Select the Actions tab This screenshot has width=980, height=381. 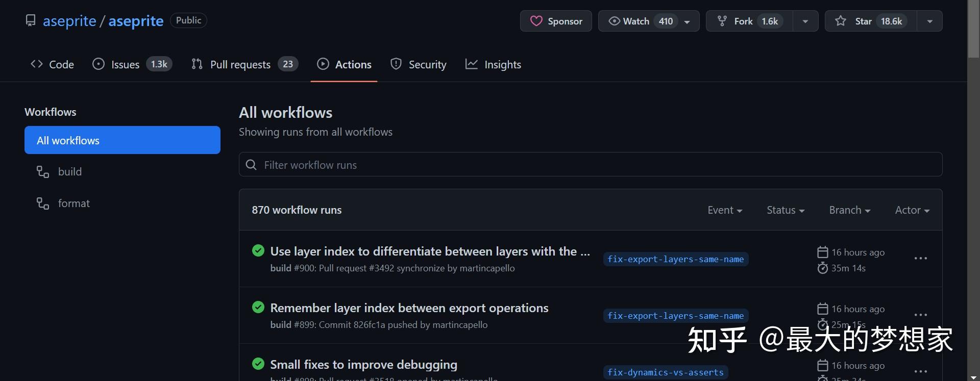click(x=344, y=64)
